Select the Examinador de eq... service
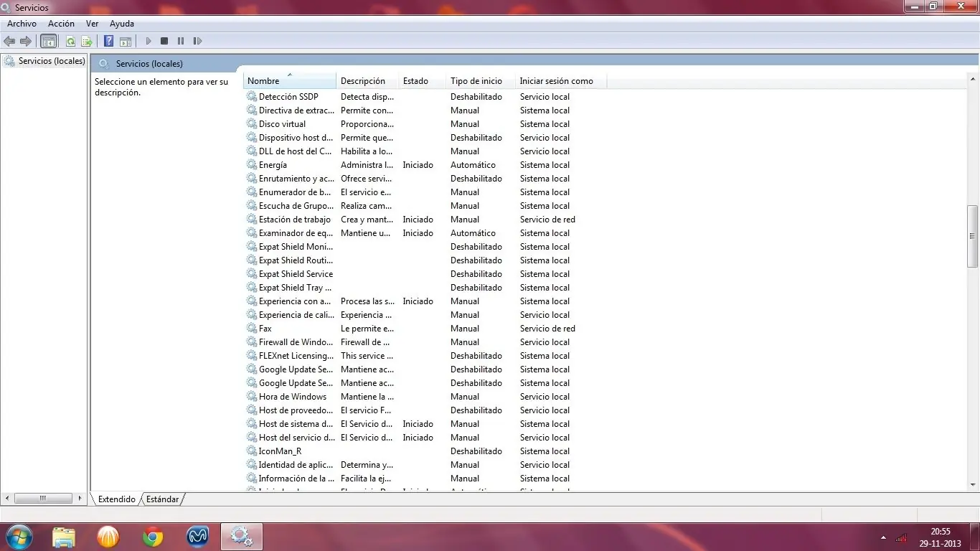This screenshot has width=980, height=551. click(x=296, y=232)
